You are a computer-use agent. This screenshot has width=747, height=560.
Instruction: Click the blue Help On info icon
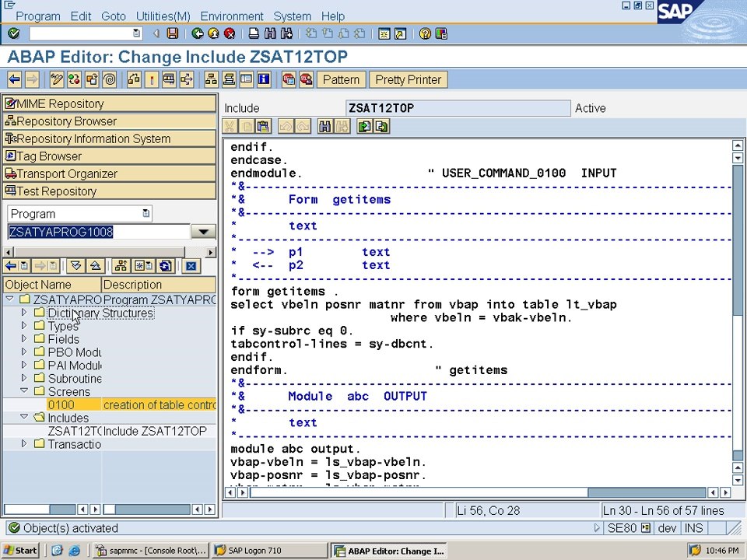point(264,79)
